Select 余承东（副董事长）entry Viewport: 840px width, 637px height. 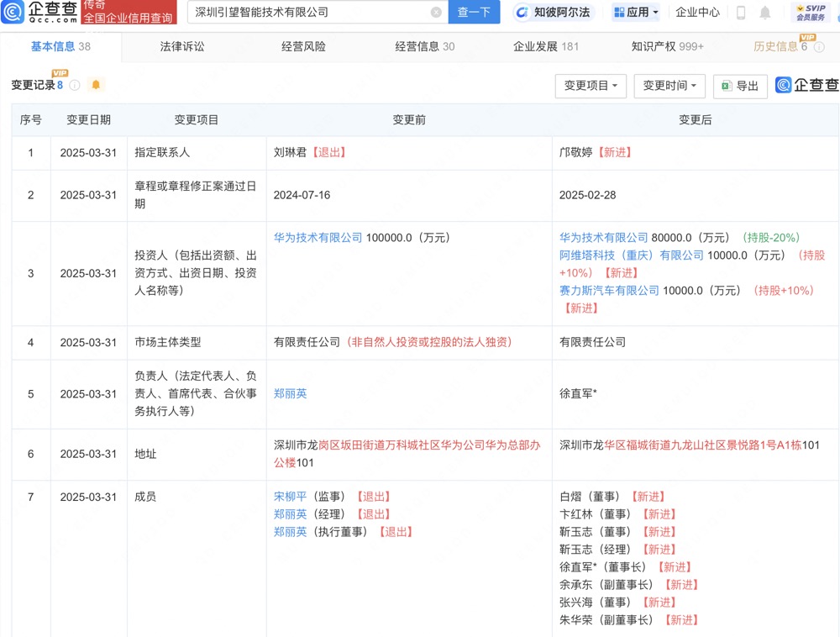(x=629, y=585)
